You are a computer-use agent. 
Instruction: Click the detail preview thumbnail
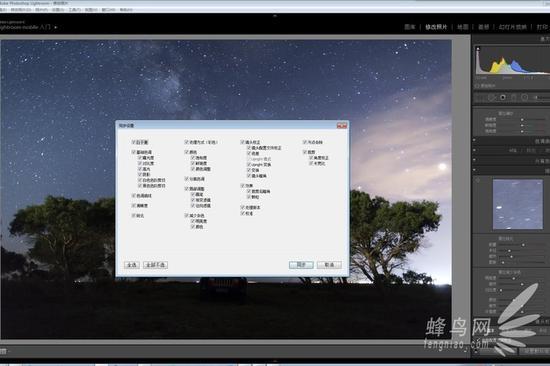pos(517,204)
